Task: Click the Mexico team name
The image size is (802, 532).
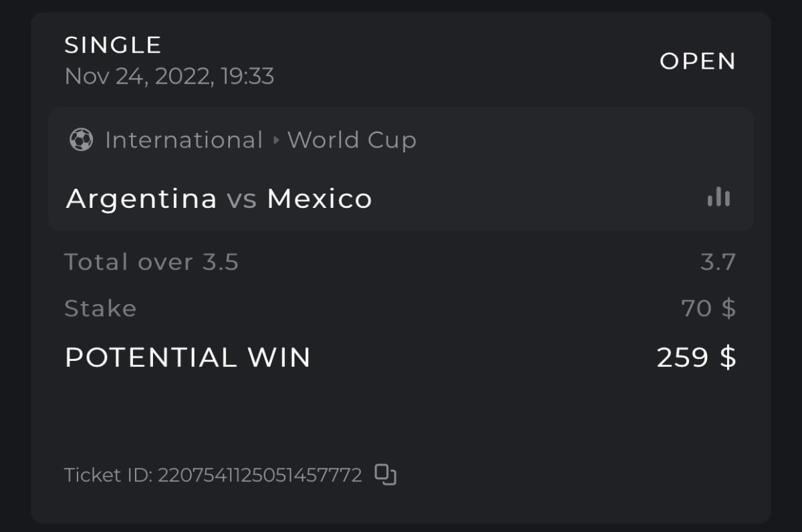Action: click(319, 198)
